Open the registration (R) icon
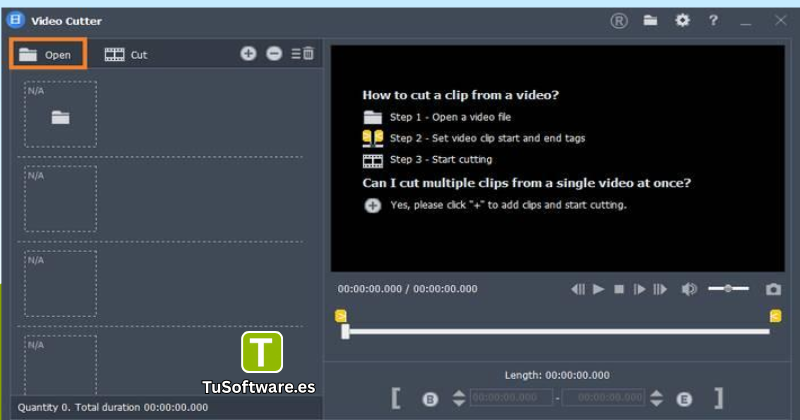Viewport: 800px width, 420px height. pos(619,21)
